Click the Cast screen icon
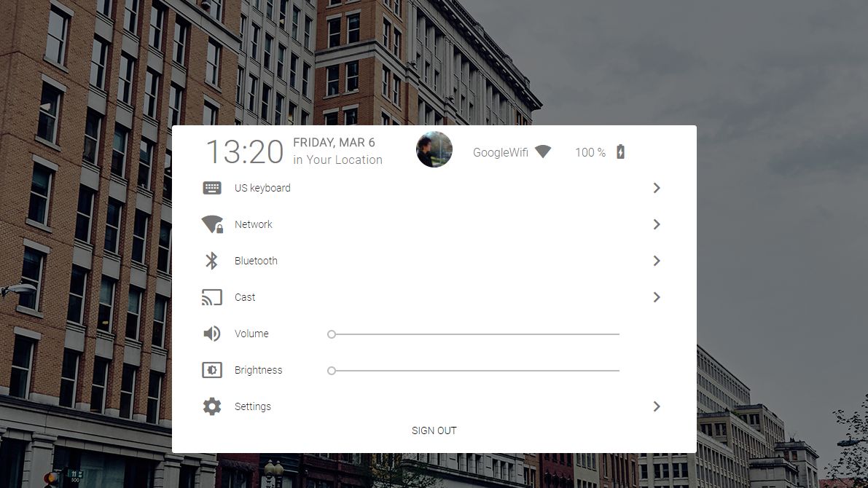 coord(211,297)
